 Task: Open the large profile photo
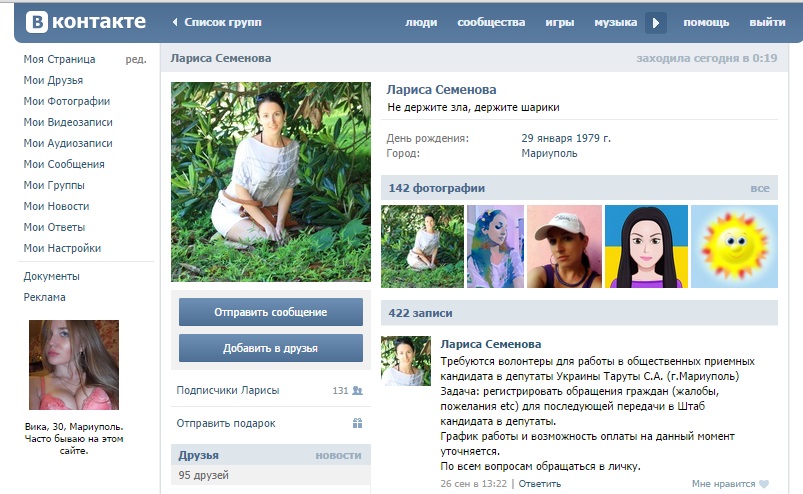coord(271,182)
